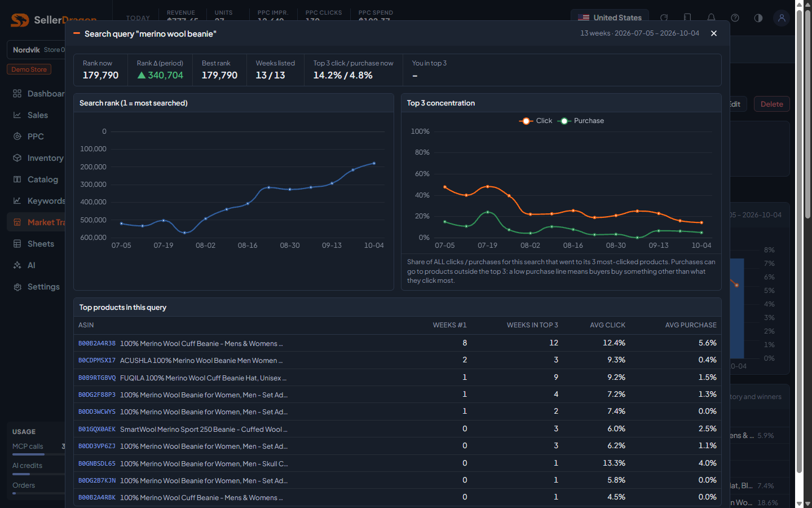812x508 pixels.
Task: Click the bookmark icon in top bar
Action: point(687,17)
